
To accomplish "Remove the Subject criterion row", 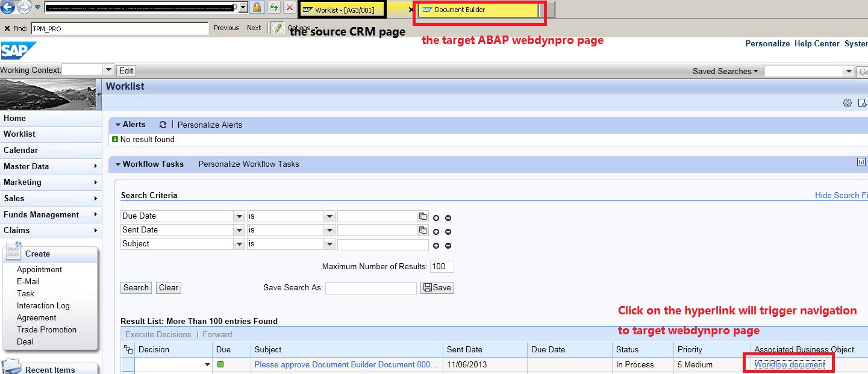I will (448, 246).
